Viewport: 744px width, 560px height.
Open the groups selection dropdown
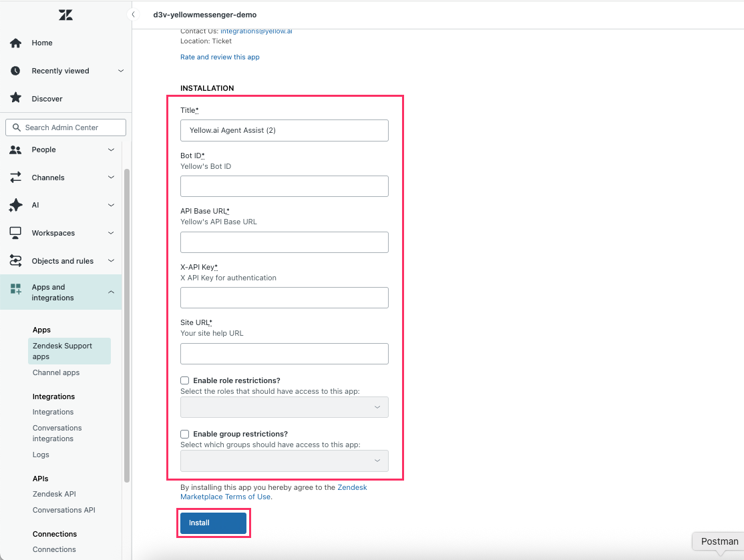[x=285, y=461]
